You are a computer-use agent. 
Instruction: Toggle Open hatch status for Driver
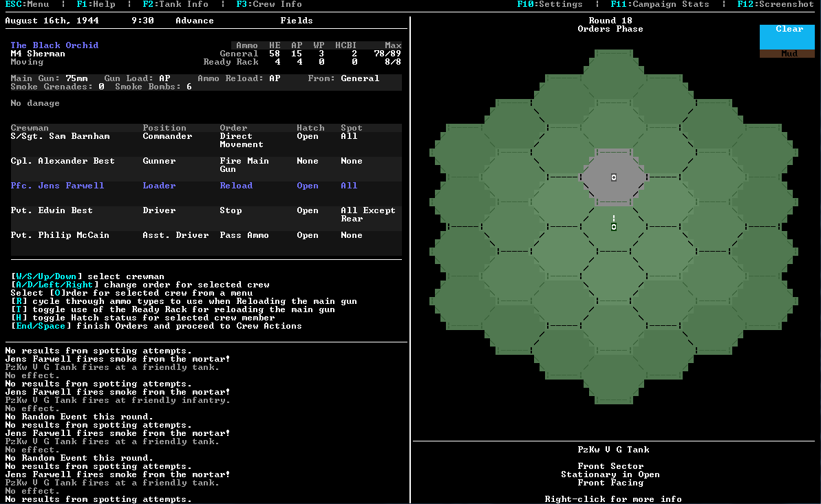coord(308,210)
